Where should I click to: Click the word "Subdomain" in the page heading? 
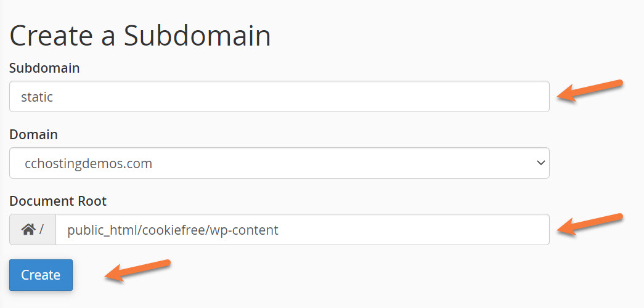tap(197, 36)
